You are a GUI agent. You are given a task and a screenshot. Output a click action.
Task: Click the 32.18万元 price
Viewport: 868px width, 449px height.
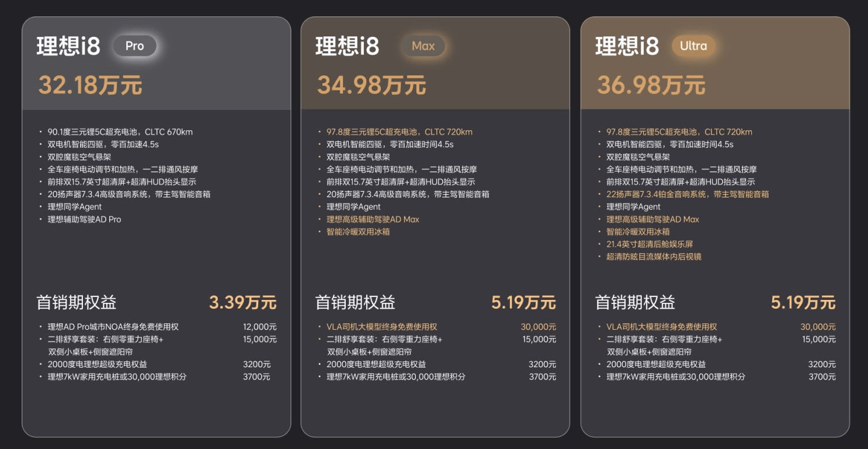(90, 85)
